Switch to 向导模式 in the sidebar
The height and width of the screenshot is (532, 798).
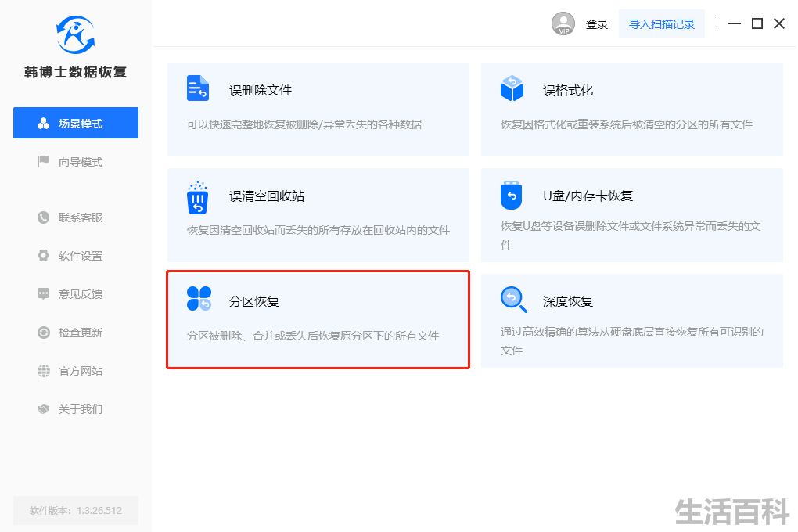click(x=81, y=162)
